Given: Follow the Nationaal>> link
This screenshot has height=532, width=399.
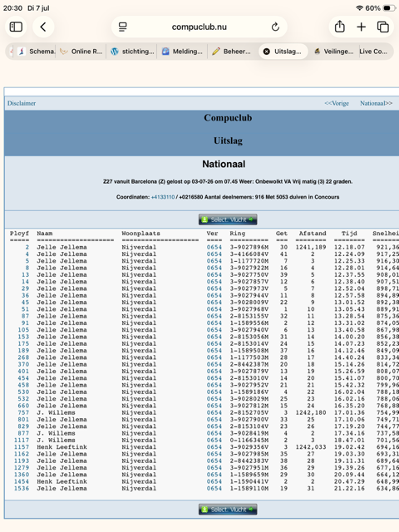Looking at the screenshot, I should 377,103.
